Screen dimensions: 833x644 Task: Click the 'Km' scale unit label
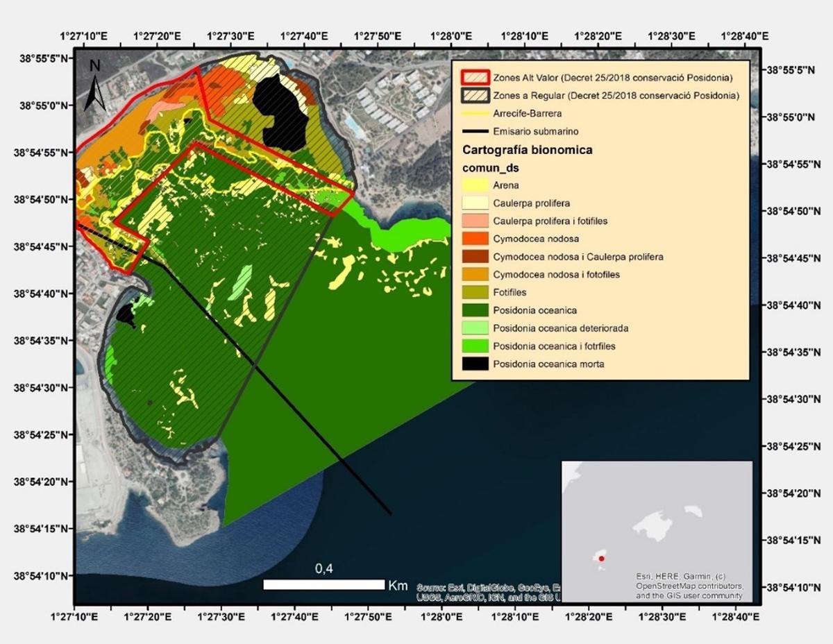(398, 586)
